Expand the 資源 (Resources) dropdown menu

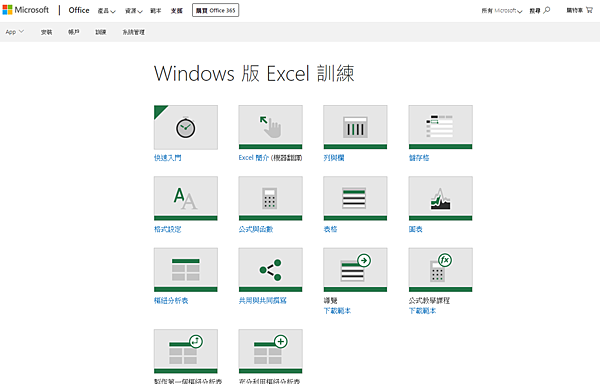pyautogui.click(x=134, y=11)
